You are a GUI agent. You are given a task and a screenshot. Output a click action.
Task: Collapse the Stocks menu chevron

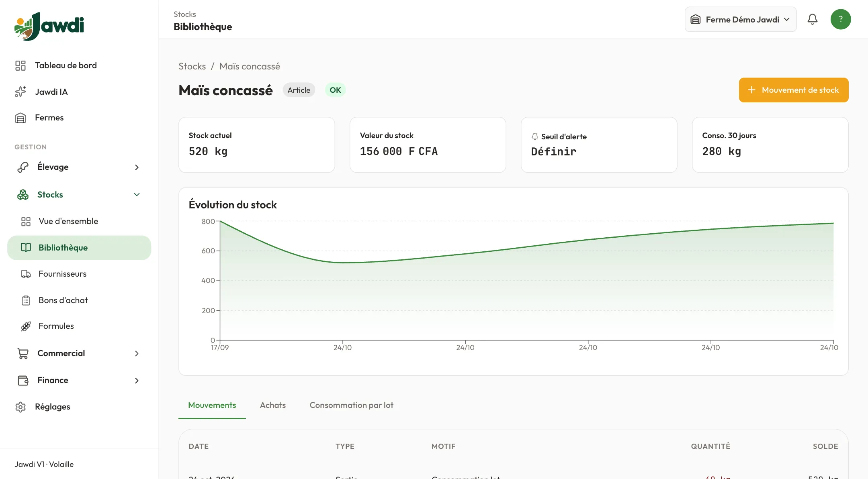(x=137, y=195)
